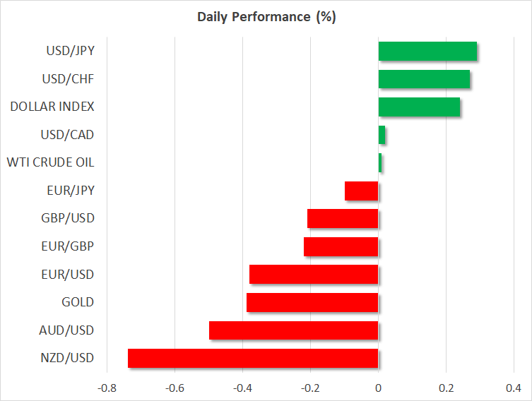Click the 0.4 axis tick label
The width and height of the screenshot is (532, 401).
click(514, 388)
